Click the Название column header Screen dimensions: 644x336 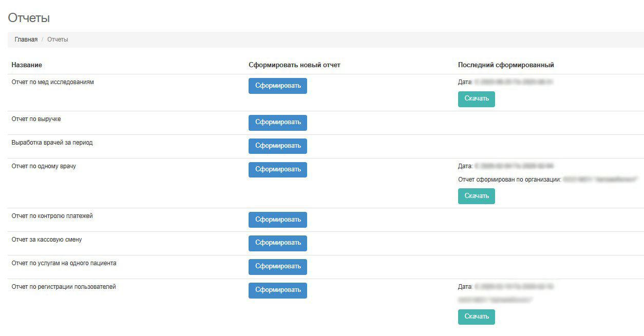(27, 65)
